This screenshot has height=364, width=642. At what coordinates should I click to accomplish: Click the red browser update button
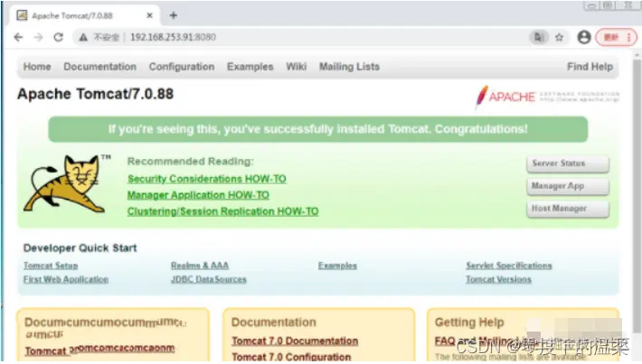[x=616, y=37]
